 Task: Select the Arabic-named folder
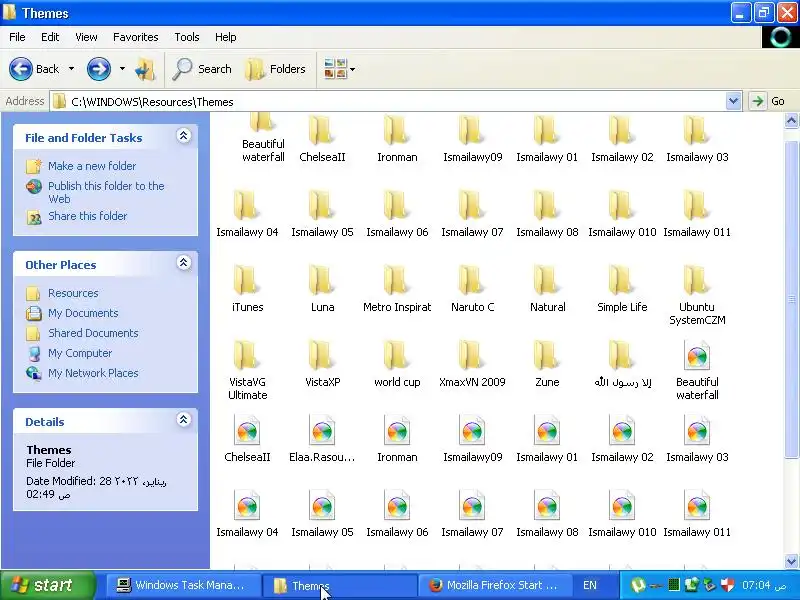point(622,363)
